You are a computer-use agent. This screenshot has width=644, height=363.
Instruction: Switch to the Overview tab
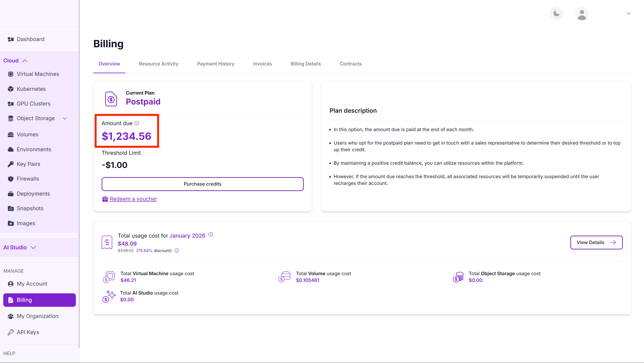tap(109, 64)
